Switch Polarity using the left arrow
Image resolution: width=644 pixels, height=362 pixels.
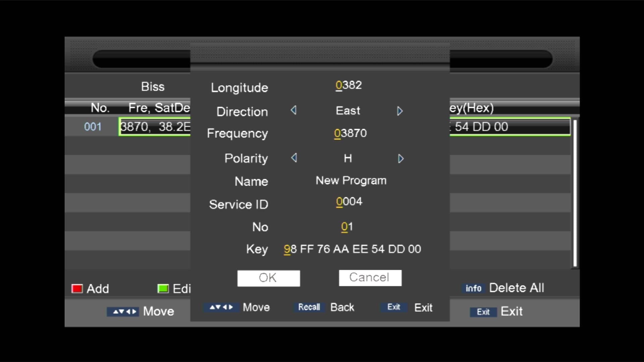click(294, 158)
